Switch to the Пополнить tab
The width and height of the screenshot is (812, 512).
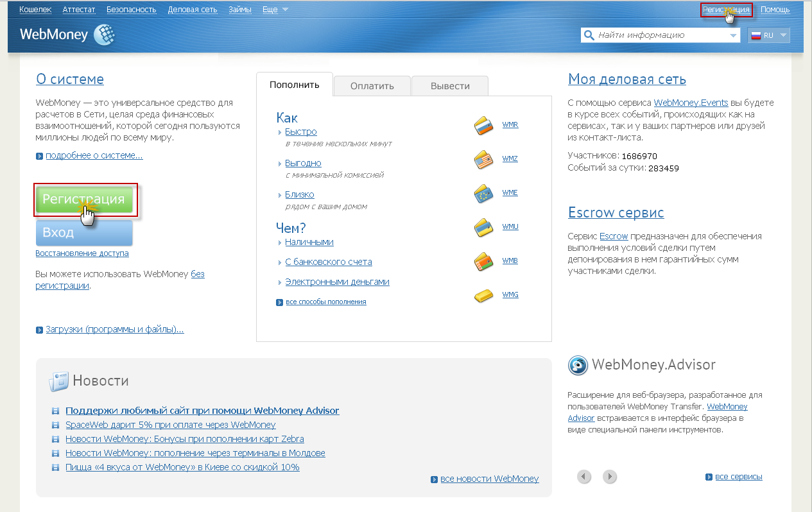tap(295, 85)
